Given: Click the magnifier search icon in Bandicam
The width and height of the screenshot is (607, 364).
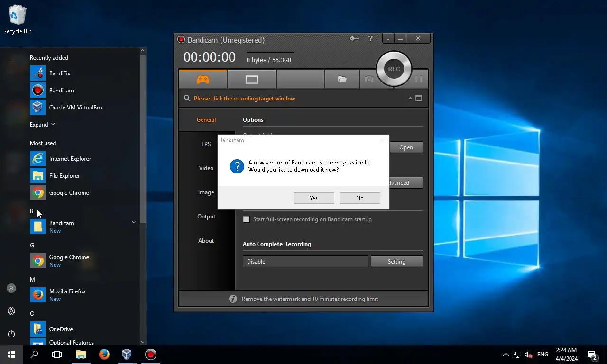Looking at the screenshot, I should coord(187,98).
